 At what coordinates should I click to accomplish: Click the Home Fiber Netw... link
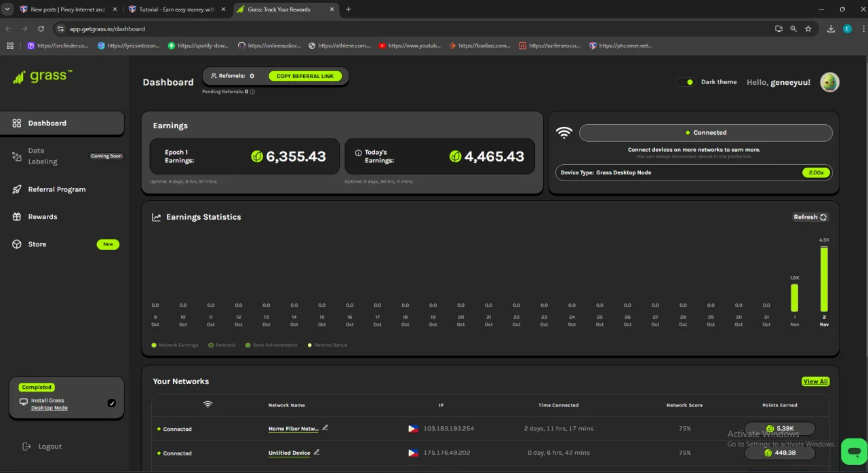(294, 429)
